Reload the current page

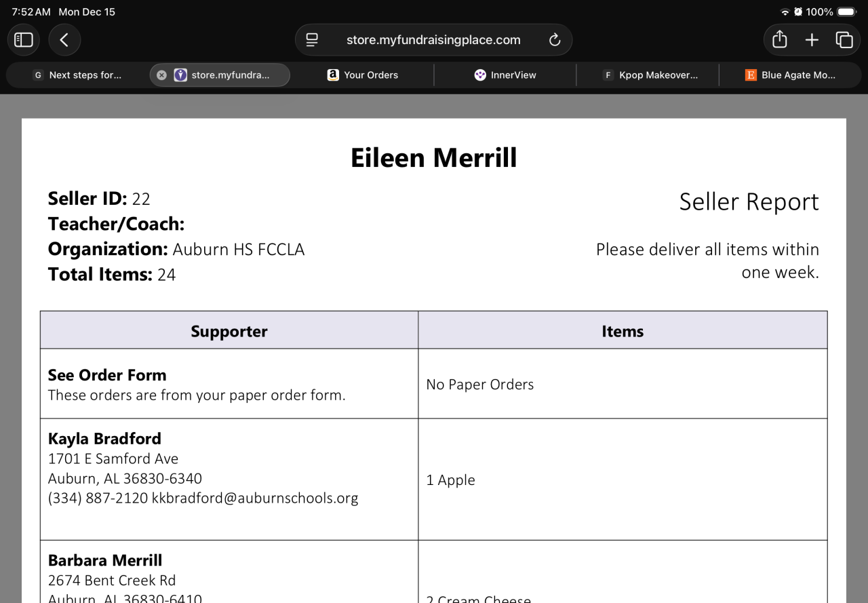click(555, 40)
